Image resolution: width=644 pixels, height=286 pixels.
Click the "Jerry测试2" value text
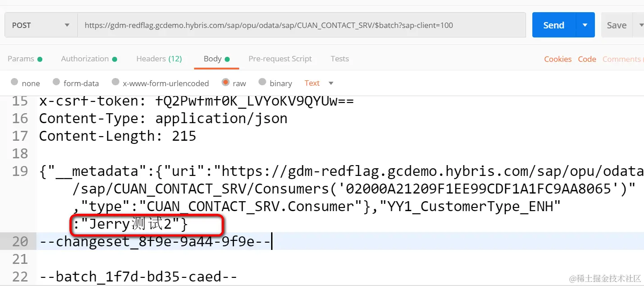(x=131, y=224)
